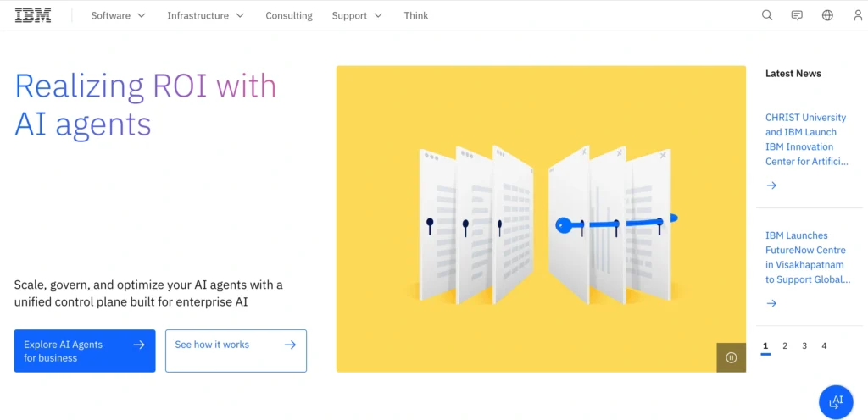Click the Latest News heading
The image size is (868, 420).
(x=793, y=74)
